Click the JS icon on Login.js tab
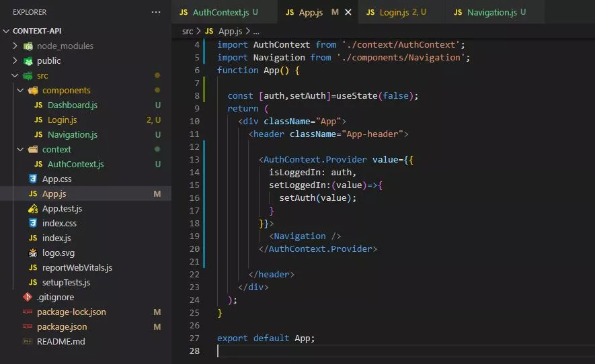This screenshot has width=595, height=364. click(370, 12)
